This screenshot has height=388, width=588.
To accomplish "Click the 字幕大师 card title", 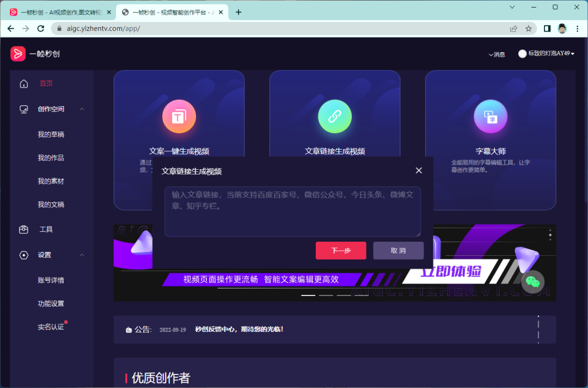I will 491,151.
